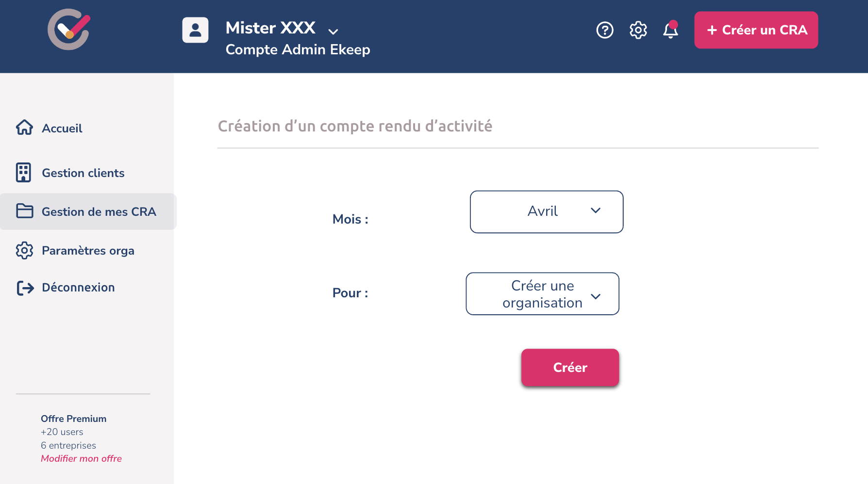The image size is (868, 484).
Task: Click the Accueil home icon
Action: click(x=24, y=128)
